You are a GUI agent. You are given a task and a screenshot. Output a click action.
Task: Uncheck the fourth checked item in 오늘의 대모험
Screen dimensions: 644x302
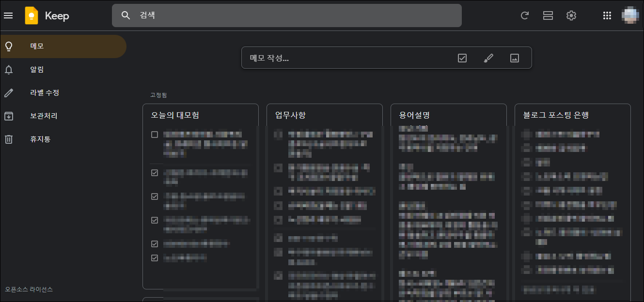[155, 244]
